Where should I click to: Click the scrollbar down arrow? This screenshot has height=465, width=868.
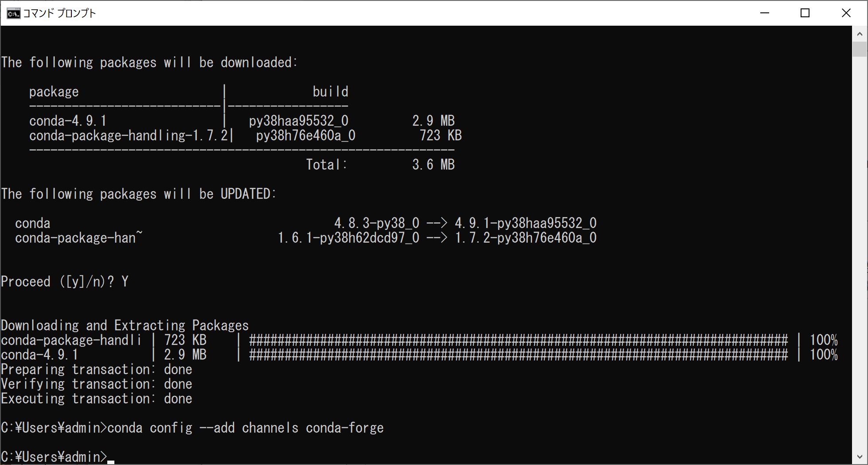(x=860, y=457)
